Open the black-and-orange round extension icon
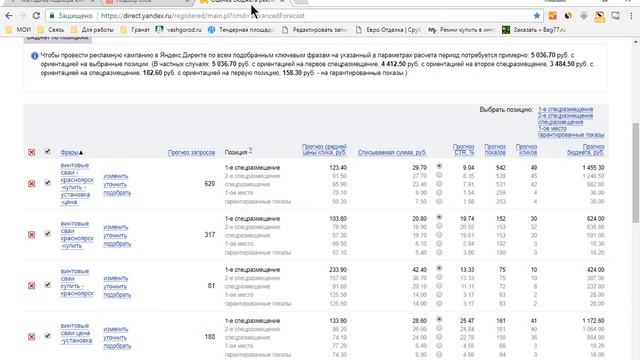640x360 pixels. (x=568, y=16)
